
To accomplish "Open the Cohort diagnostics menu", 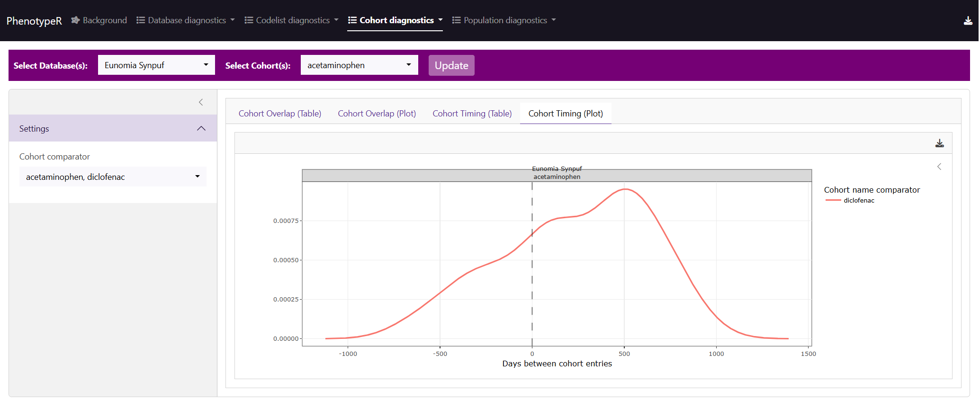I will (x=396, y=20).
